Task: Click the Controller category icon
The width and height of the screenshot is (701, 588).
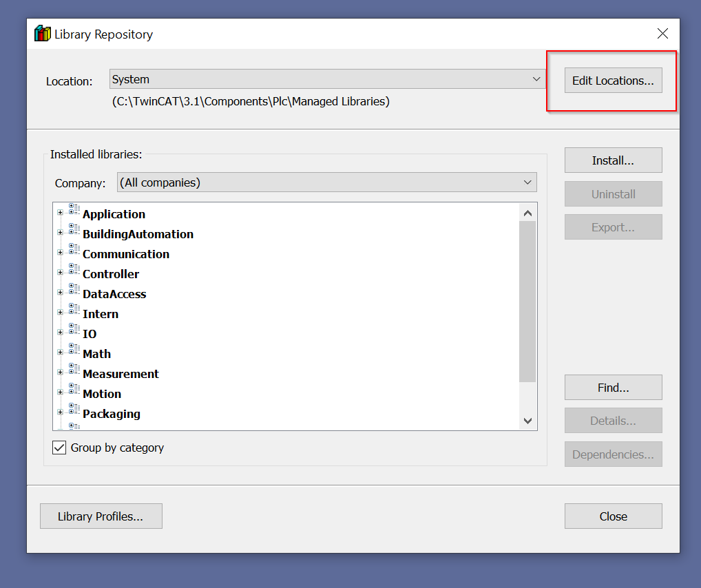Action: [x=74, y=269]
